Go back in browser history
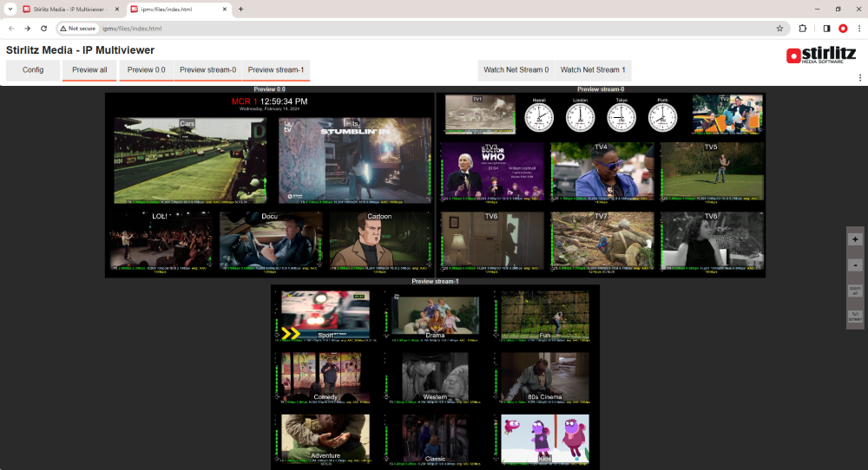The image size is (868, 470). [11, 29]
